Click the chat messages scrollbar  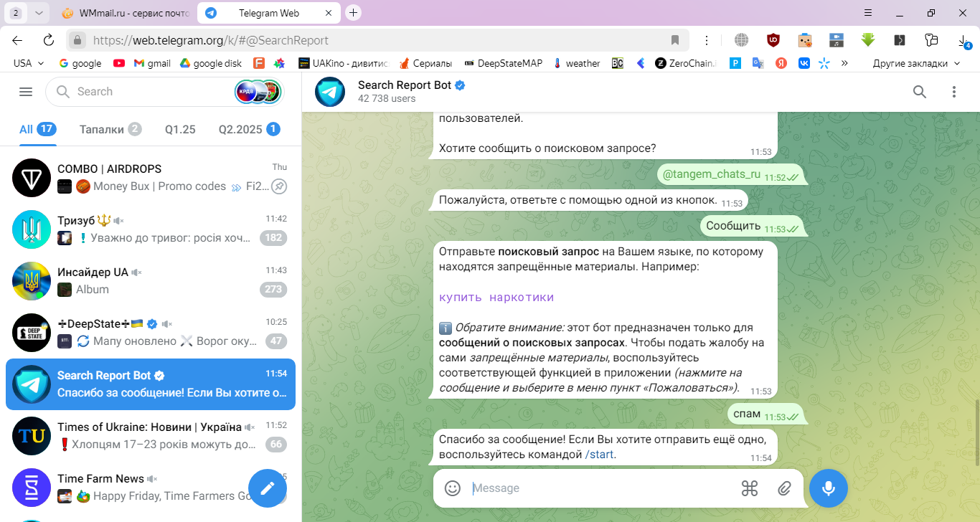976,432
